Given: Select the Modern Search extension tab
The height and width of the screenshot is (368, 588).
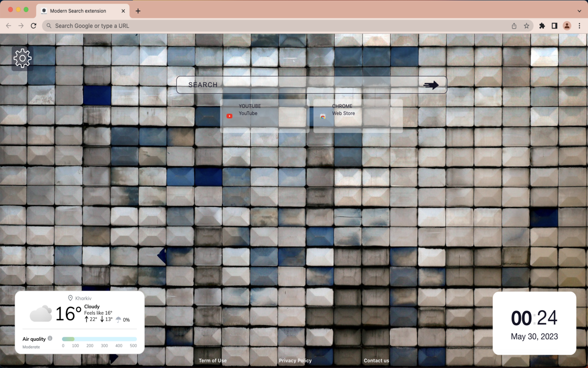Looking at the screenshot, I should pyautogui.click(x=83, y=11).
